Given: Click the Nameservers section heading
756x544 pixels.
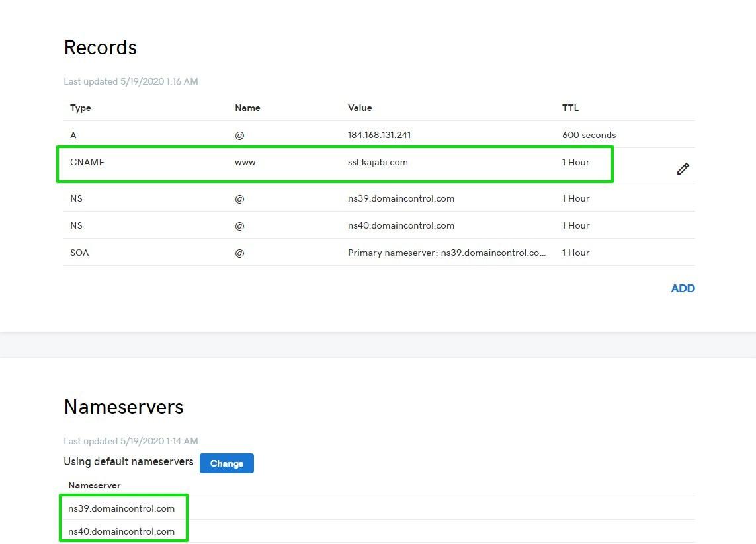Looking at the screenshot, I should click(x=124, y=407).
